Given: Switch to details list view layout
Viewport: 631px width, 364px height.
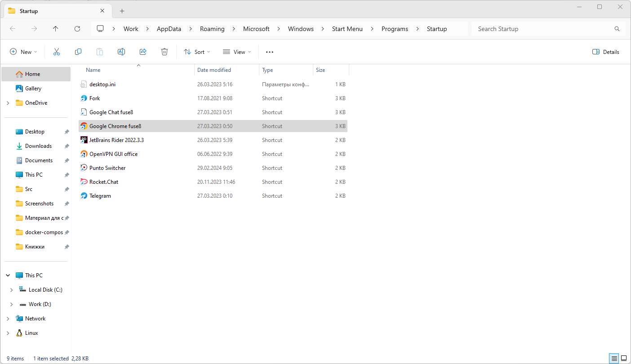Looking at the screenshot, I should pos(614,358).
